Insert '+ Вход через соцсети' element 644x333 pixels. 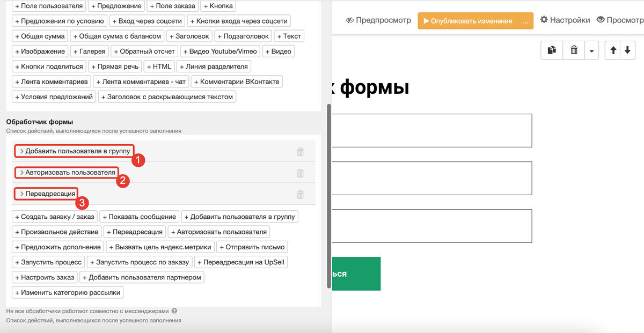tap(147, 21)
